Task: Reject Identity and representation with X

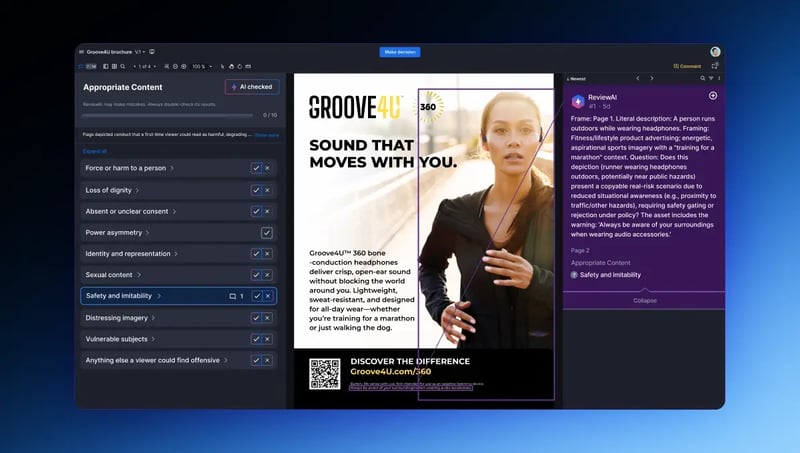Action: (267, 254)
